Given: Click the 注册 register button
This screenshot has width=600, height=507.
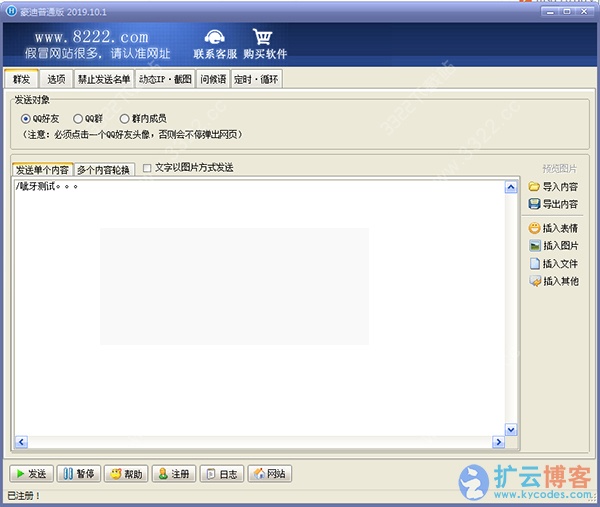Looking at the screenshot, I should tap(174, 474).
